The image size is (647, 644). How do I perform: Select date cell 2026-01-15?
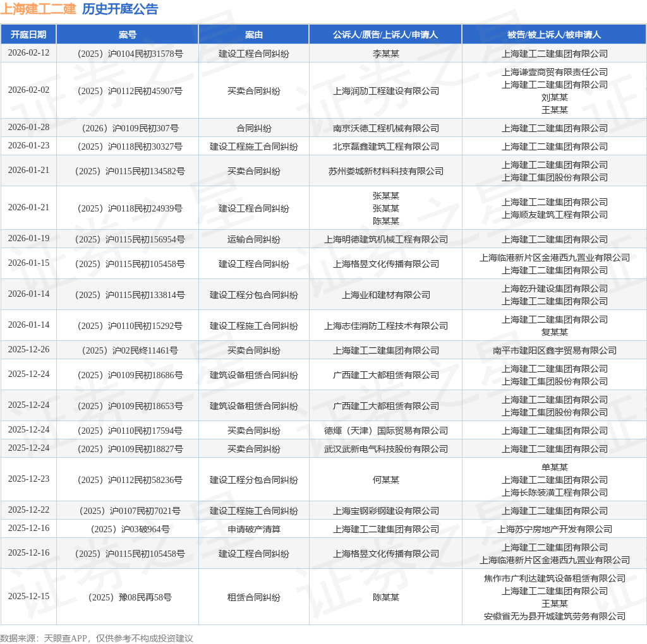tap(28, 263)
